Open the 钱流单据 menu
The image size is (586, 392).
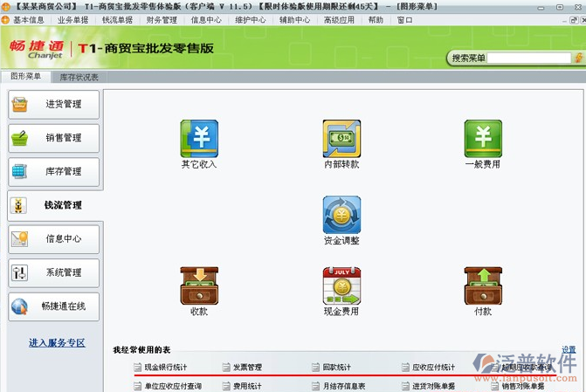coord(117,20)
